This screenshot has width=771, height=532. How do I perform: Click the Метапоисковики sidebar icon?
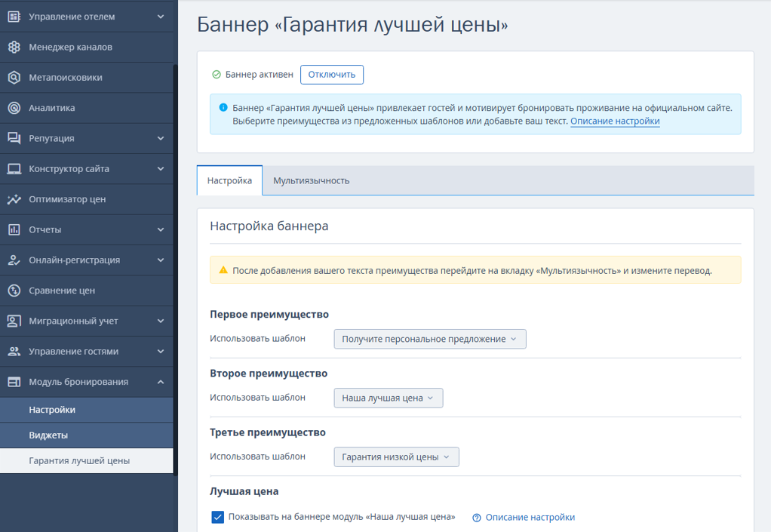pyautogui.click(x=14, y=78)
